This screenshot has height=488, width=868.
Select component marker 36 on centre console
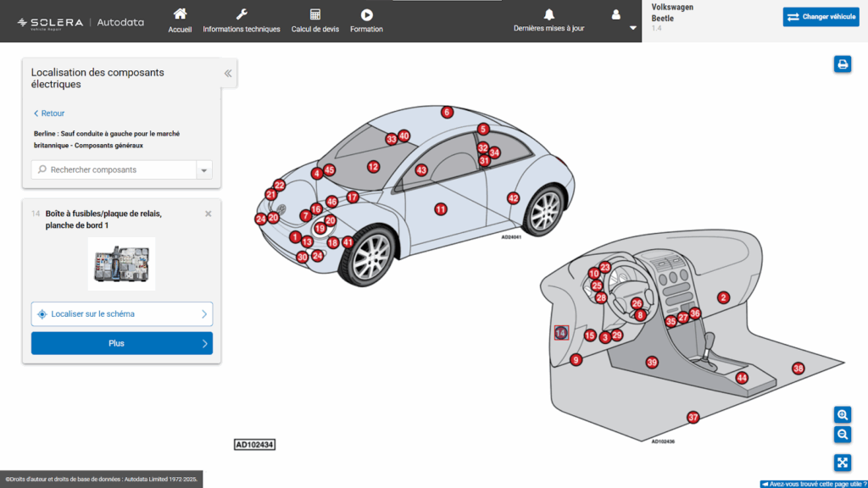[695, 313]
